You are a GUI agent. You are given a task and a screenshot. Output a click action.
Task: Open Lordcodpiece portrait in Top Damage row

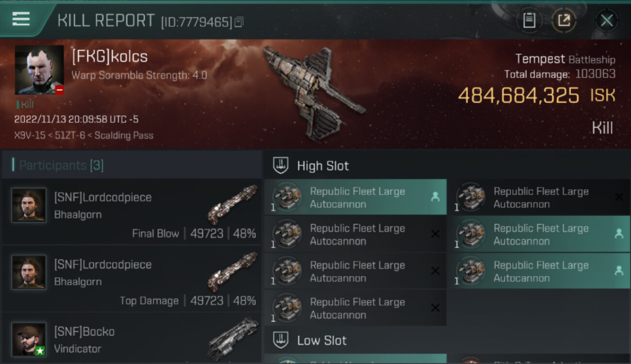point(29,272)
